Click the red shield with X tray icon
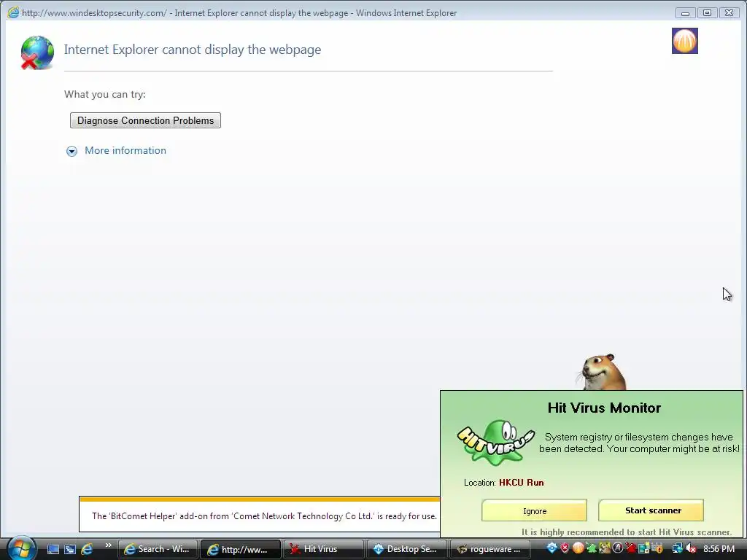This screenshot has height=560, width=747. pos(565,548)
